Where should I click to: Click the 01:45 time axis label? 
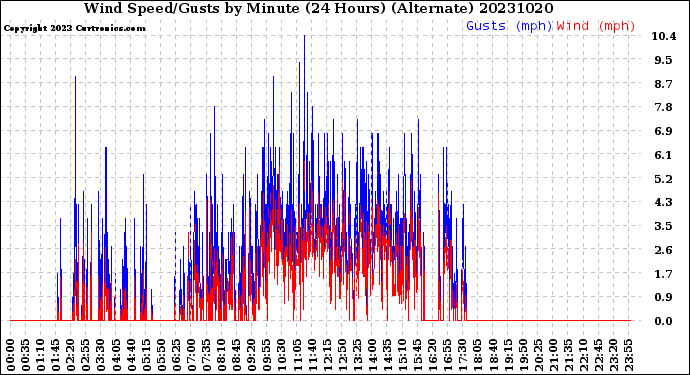[56, 354]
